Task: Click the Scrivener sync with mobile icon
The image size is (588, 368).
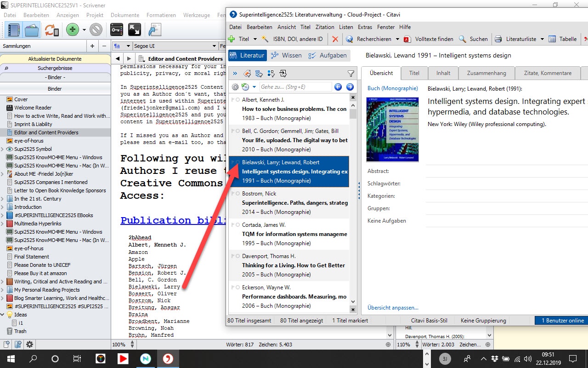Action: 51,30
